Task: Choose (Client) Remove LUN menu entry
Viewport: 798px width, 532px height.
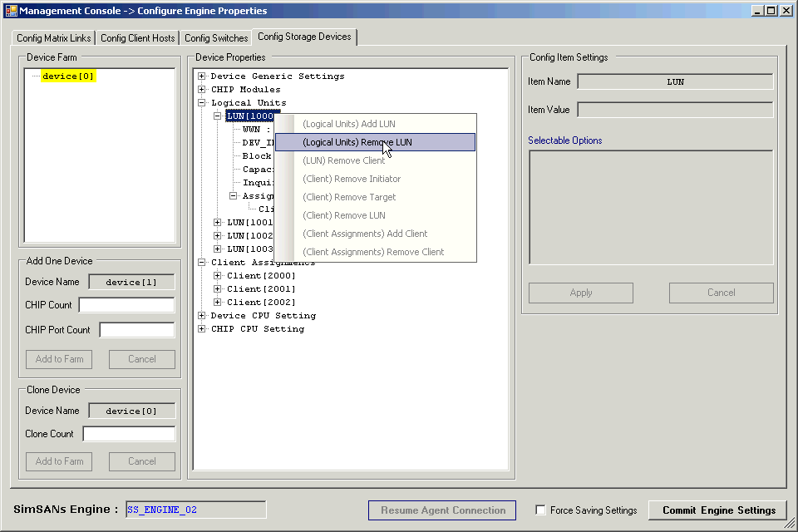Action: [x=375, y=215]
